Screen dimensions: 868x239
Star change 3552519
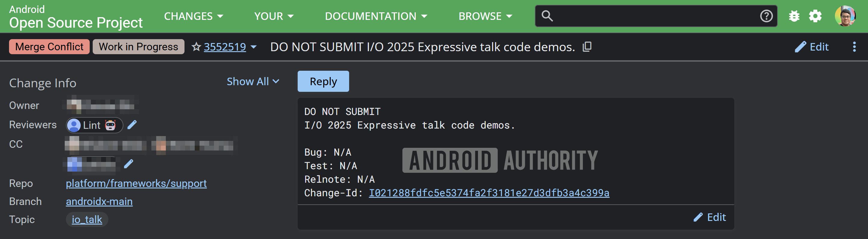pos(196,47)
